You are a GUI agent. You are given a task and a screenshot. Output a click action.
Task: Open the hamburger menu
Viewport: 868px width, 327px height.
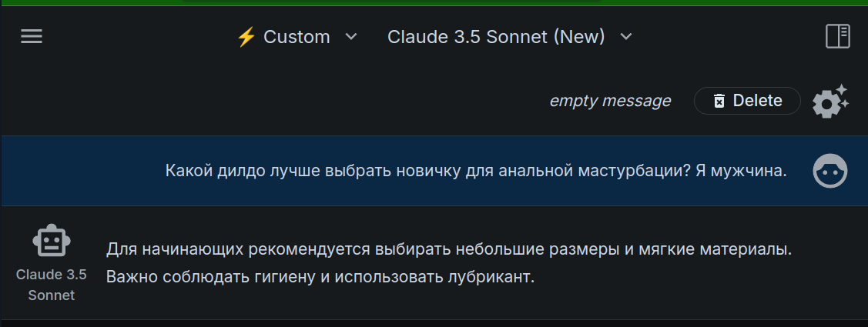[32, 36]
